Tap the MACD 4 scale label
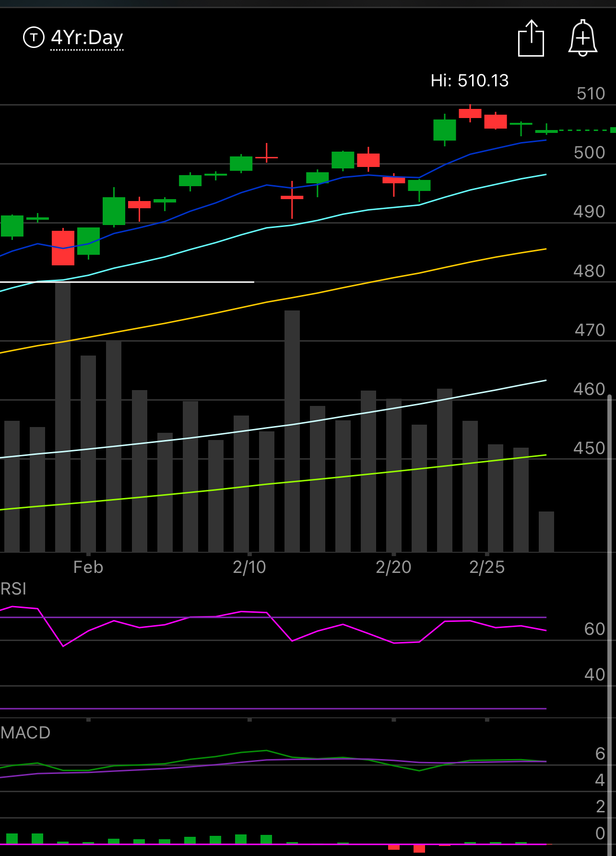 pyautogui.click(x=600, y=780)
